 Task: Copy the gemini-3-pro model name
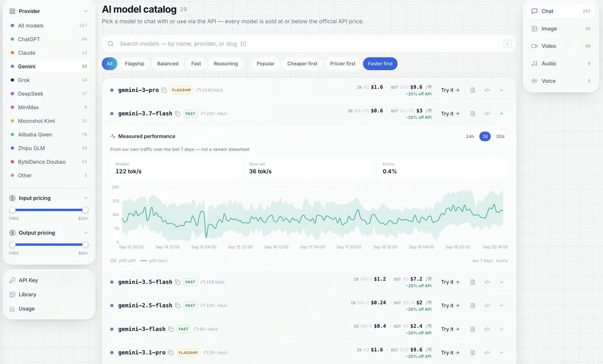pos(164,90)
